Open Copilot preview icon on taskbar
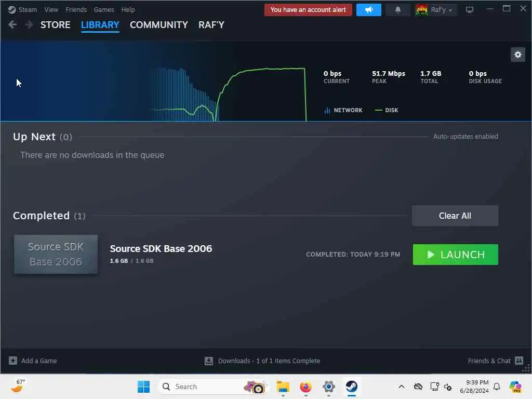Image resolution: width=532 pixels, height=399 pixels. tap(515, 387)
